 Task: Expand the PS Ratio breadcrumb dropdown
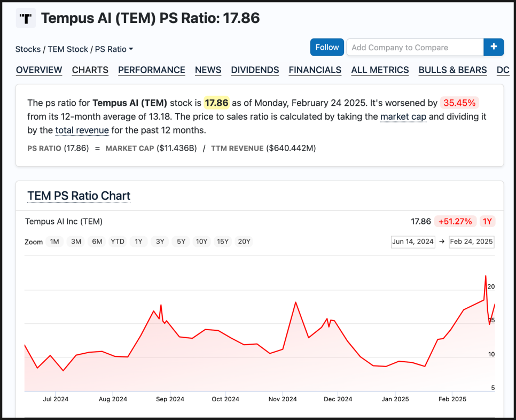coord(114,49)
